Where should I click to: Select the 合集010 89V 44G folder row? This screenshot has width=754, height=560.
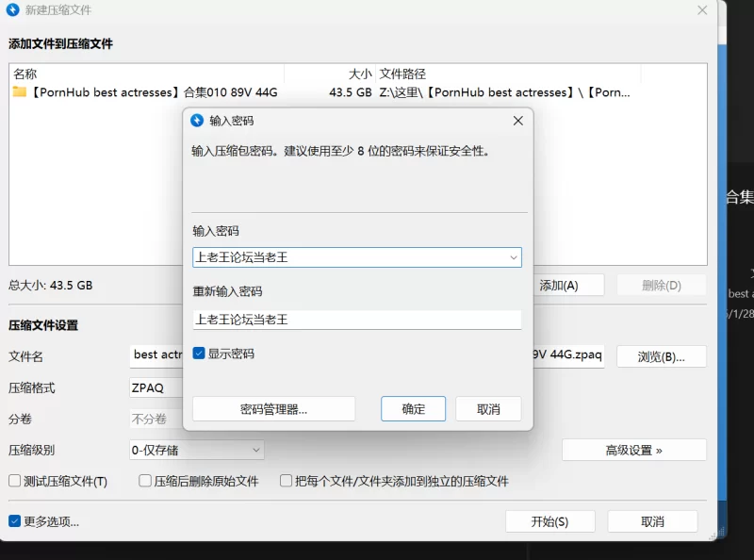coord(358,91)
